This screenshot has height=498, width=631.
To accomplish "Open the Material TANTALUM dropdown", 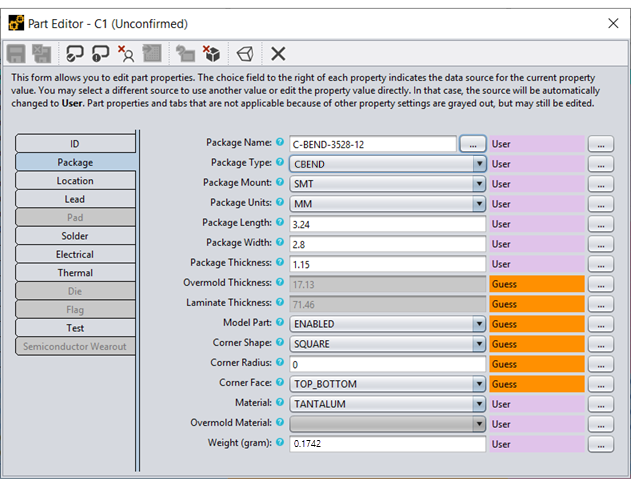I will [x=388, y=404].
